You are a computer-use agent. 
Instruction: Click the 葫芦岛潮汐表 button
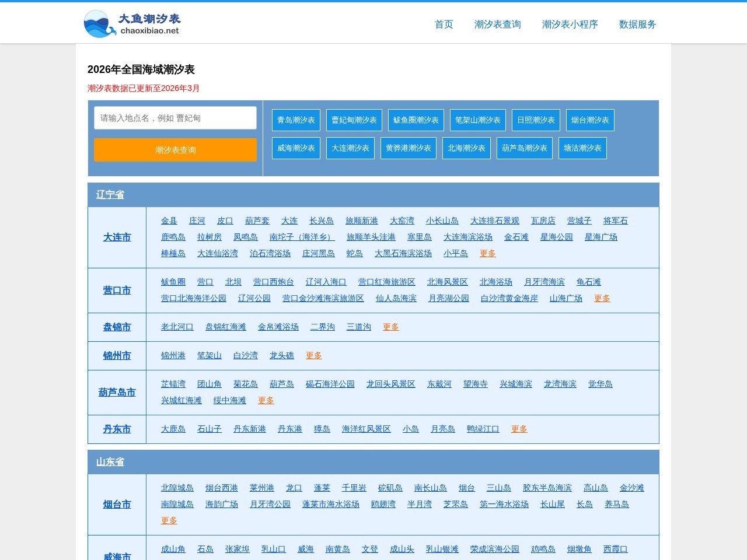[524, 148]
